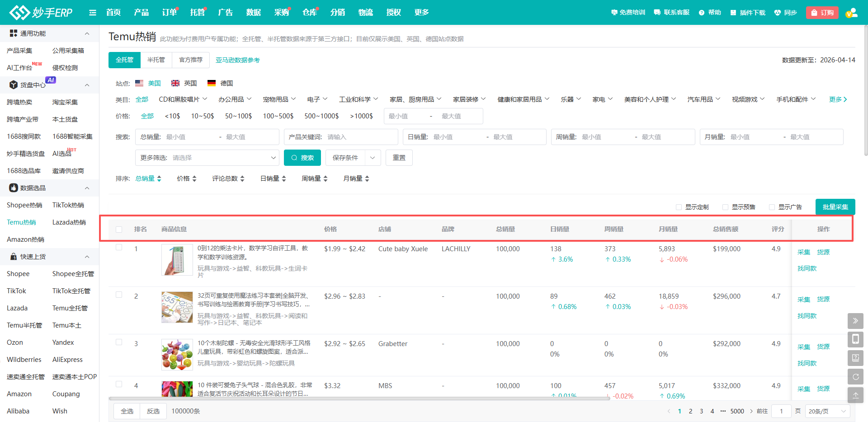
Task: Check the rank 1 product row
Action: 119,247
